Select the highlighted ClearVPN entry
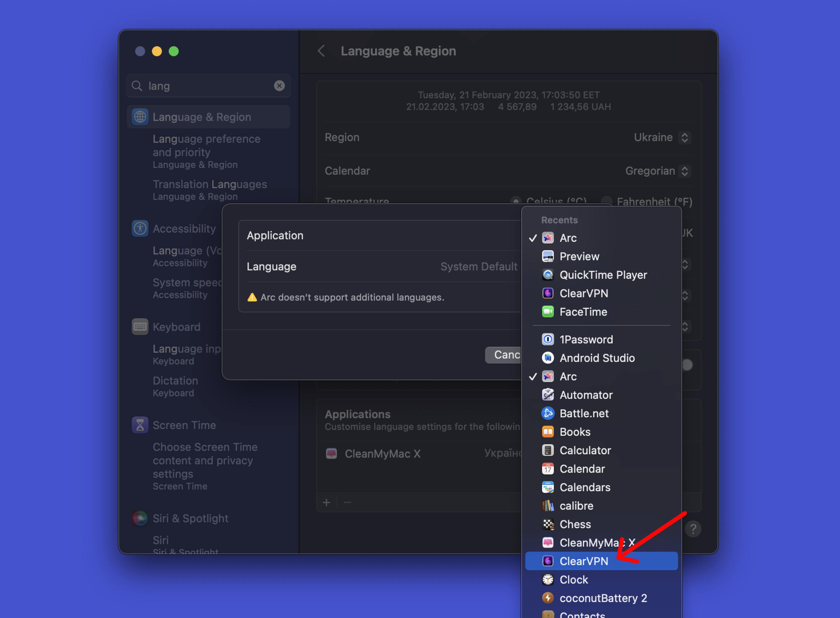The width and height of the screenshot is (840, 618). pos(601,561)
